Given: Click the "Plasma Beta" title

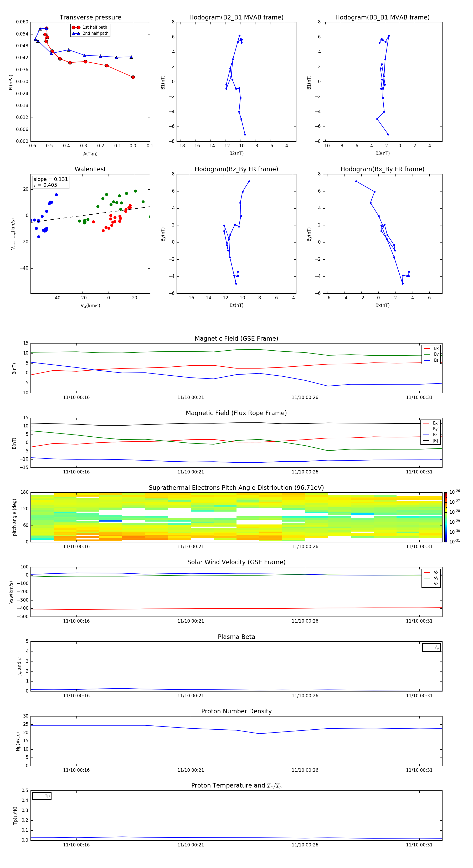Looking at the screenshot, I should coord(236,637).
